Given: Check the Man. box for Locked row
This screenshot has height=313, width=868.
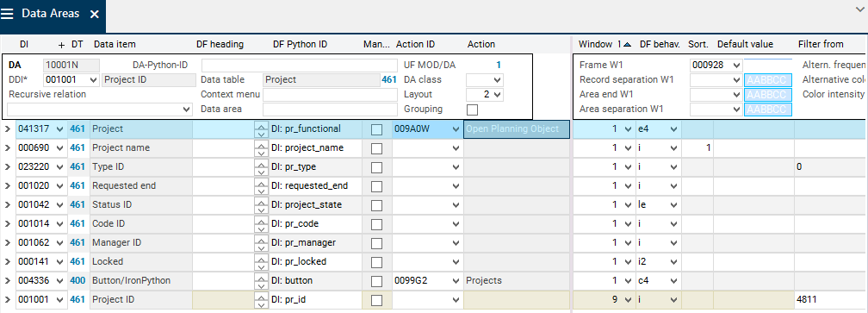Looking at the screenshot, I should coord(376,261).
